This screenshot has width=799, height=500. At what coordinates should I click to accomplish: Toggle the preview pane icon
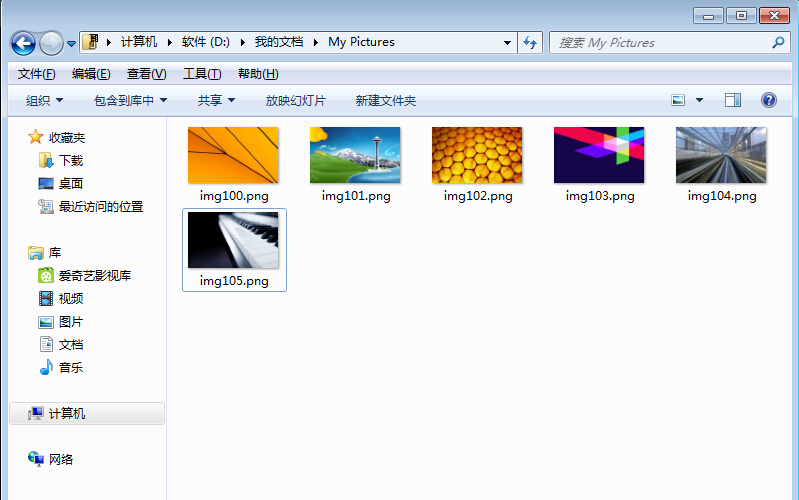(733, 100)
